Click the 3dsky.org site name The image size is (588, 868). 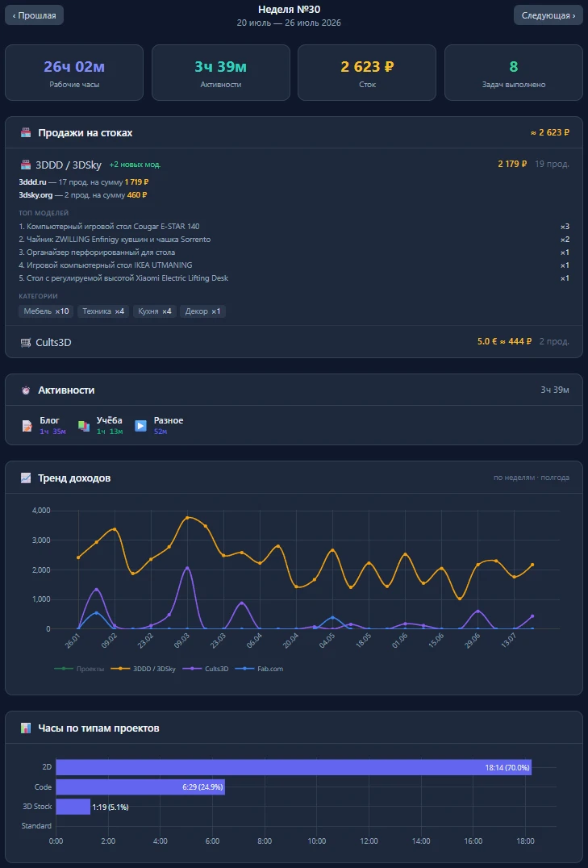(x=35, y=195)
